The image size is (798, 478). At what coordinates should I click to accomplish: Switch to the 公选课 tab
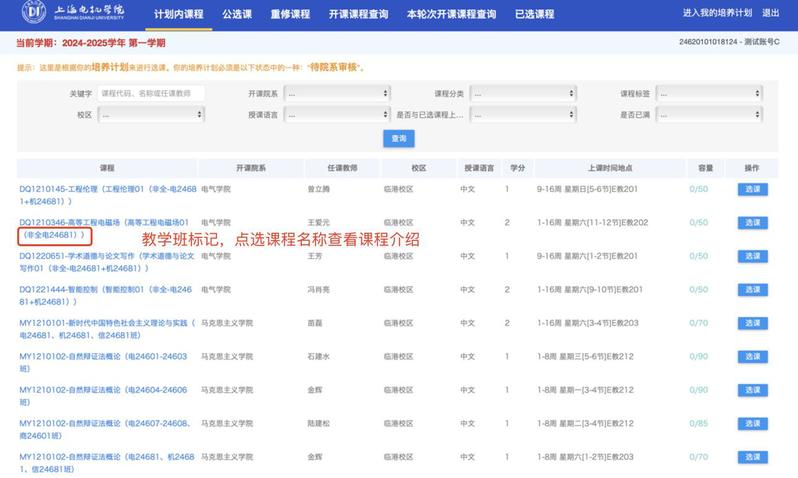tap(237, 14)
